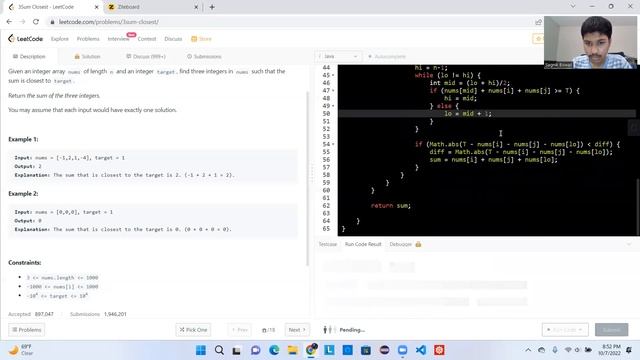Open the Store link
640x360 pixels.
pos(202,39)
